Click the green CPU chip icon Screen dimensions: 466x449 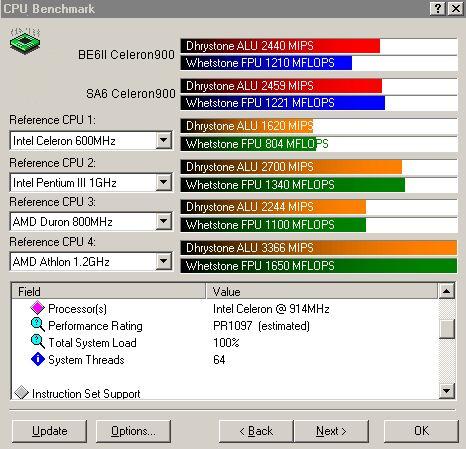(x=25, y=41)
